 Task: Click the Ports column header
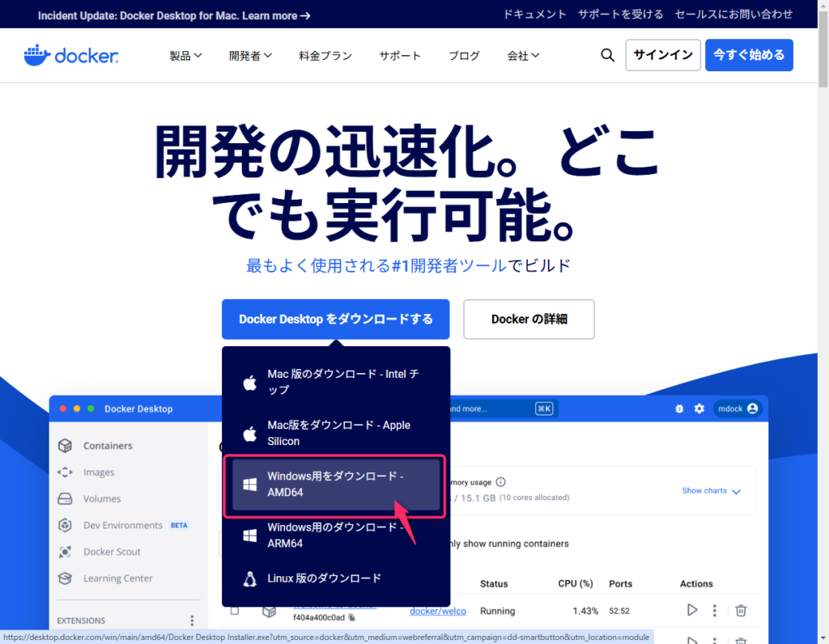pyautogui.click(x=621, y=584)
